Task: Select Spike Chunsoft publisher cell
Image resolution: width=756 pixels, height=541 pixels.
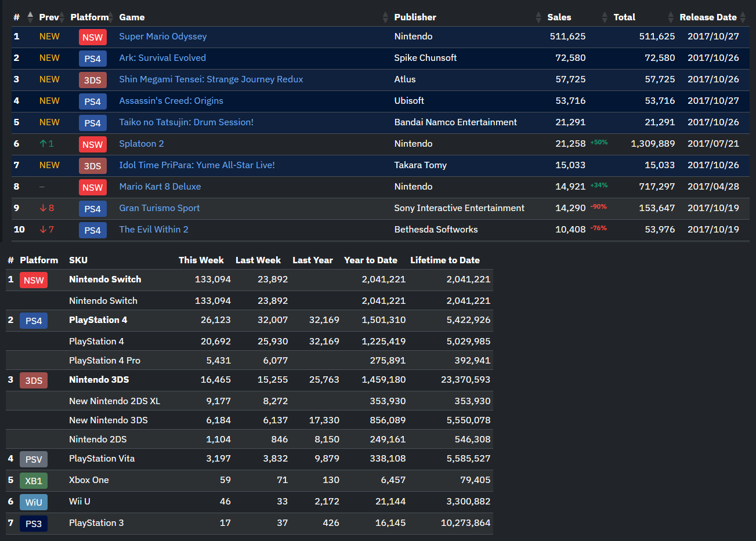Action: pos(425,58)
